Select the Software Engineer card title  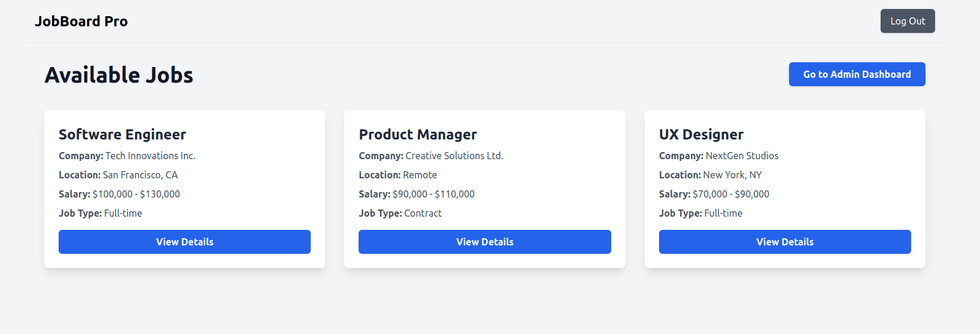pos(122,135)
